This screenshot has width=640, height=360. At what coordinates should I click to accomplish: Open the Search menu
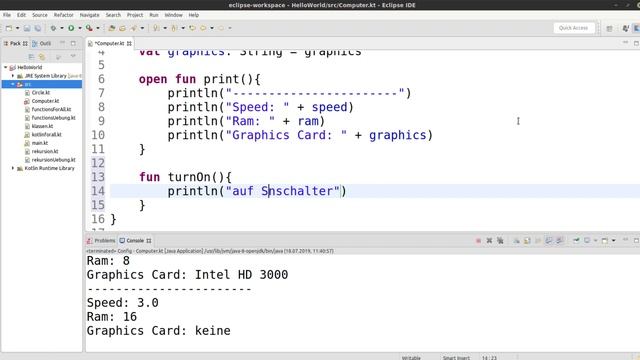113,15
